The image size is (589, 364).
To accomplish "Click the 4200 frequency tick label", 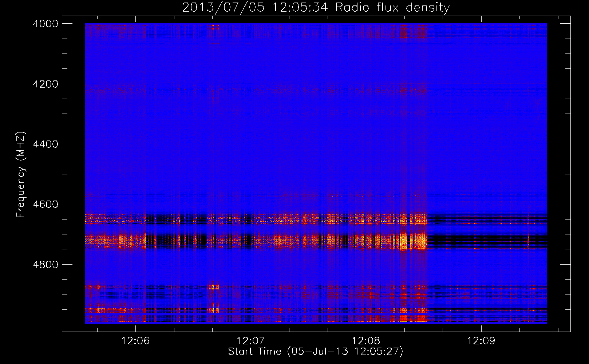I will click(x=46, y=84).
